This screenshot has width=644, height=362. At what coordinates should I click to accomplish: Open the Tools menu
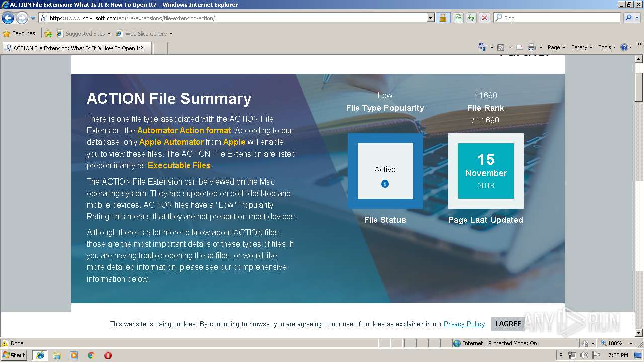coord(607,47)
